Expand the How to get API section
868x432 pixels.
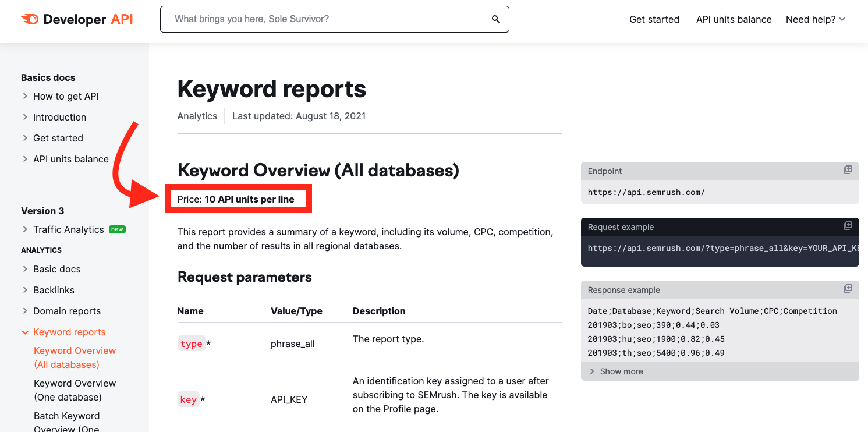coord(65,96)
